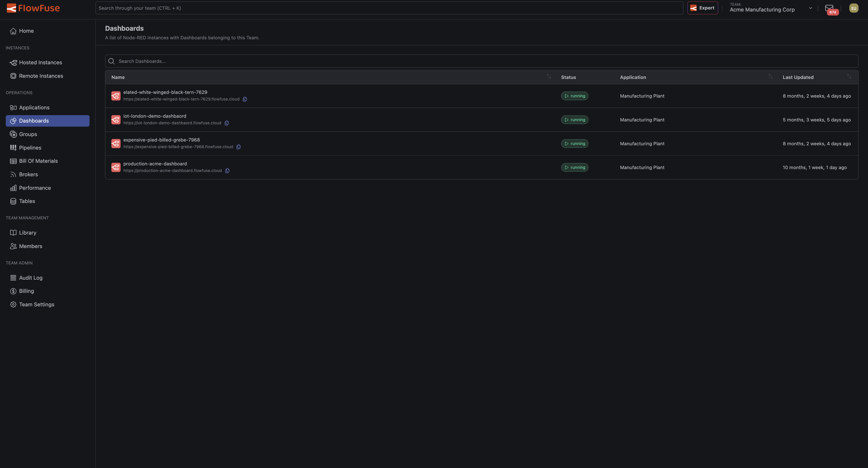Image resolution: width=868 pixels, height=468 pixels.
Task: Click the Status column header
Action: 568,77
